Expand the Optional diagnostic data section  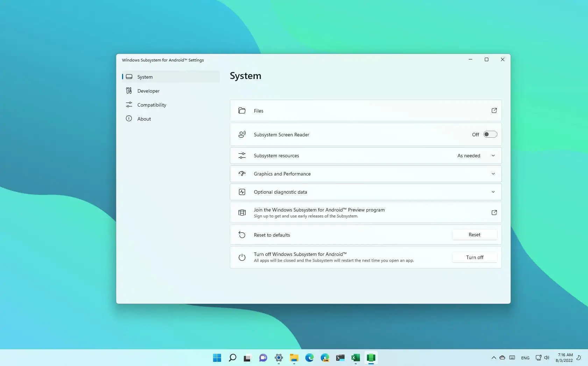coord(493,192)
